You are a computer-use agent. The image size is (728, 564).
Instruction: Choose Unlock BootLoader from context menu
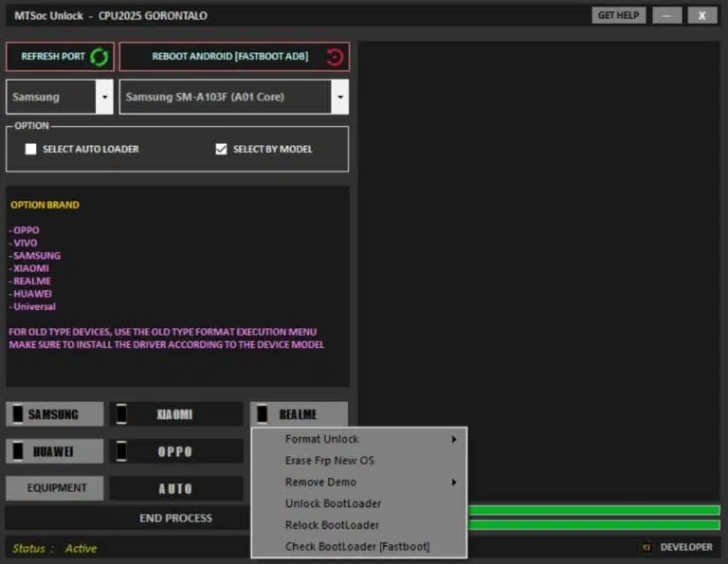click(333, 503)
